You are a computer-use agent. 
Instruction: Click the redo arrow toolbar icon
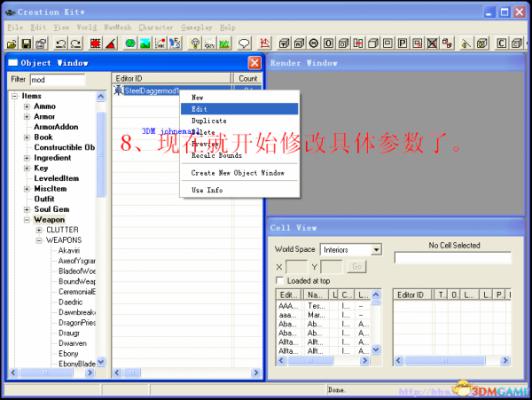76,43
